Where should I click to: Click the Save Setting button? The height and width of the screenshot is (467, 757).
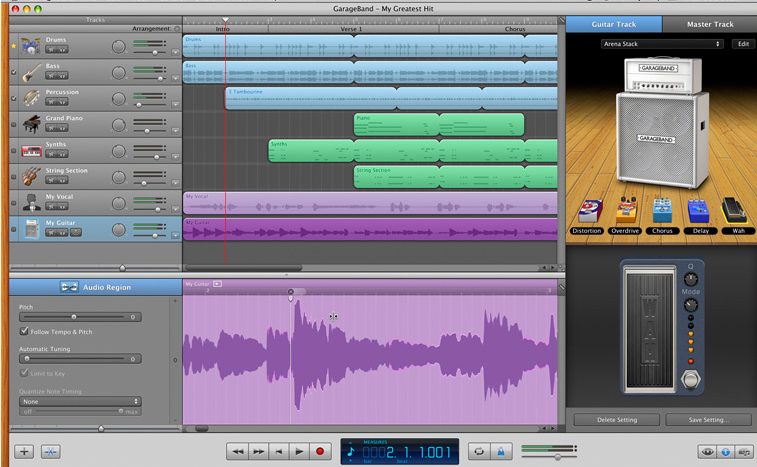coord(708,420)
